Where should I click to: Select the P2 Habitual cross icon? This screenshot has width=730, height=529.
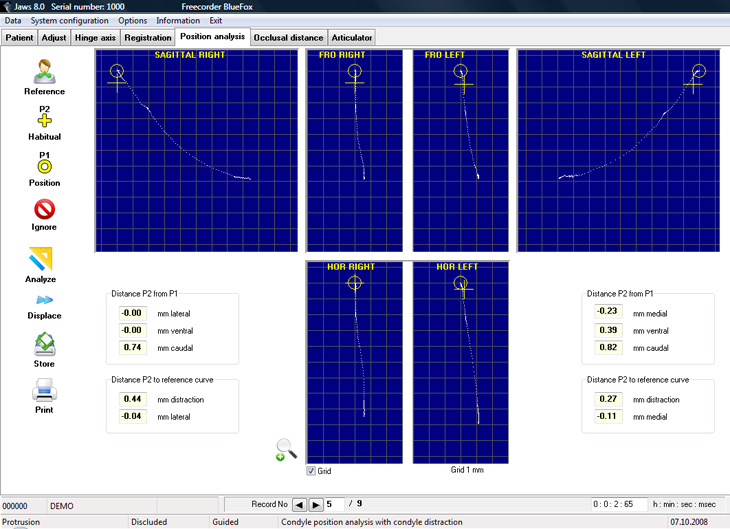[x=44, y=121]
